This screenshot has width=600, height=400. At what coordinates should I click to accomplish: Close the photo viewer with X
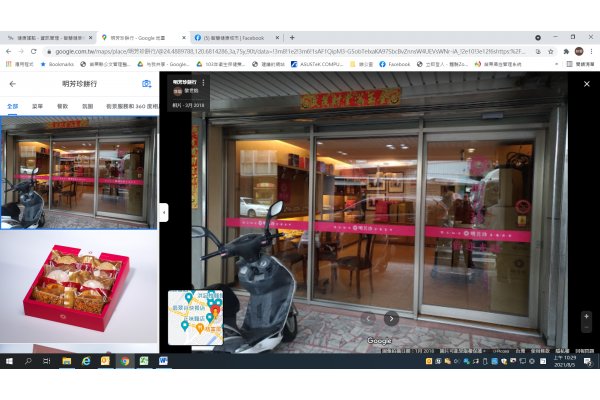click(587, 84)
